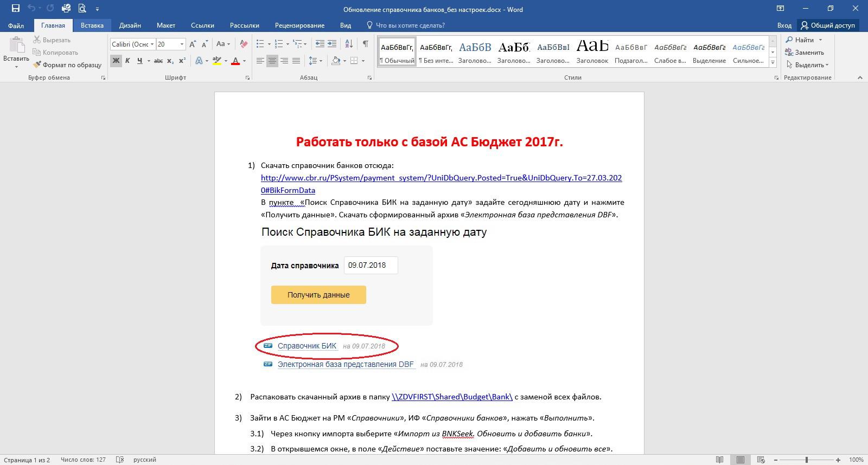Undo the last action in Quick Access
This screenshot has width=868, height=465.
click(31, 9)
